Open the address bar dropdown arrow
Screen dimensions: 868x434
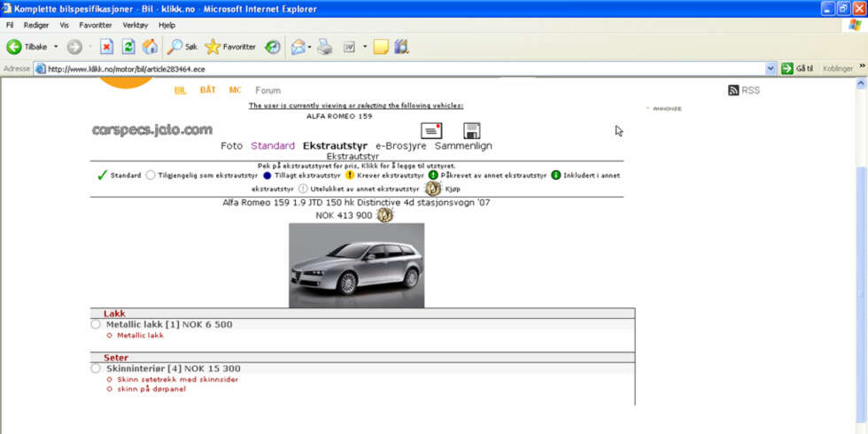pos(771,69)
